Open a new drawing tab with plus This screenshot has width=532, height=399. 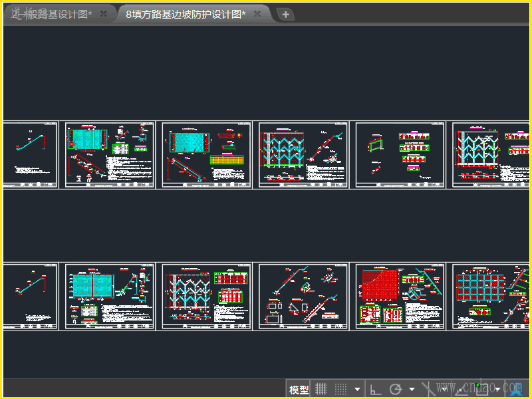point(286,15)
